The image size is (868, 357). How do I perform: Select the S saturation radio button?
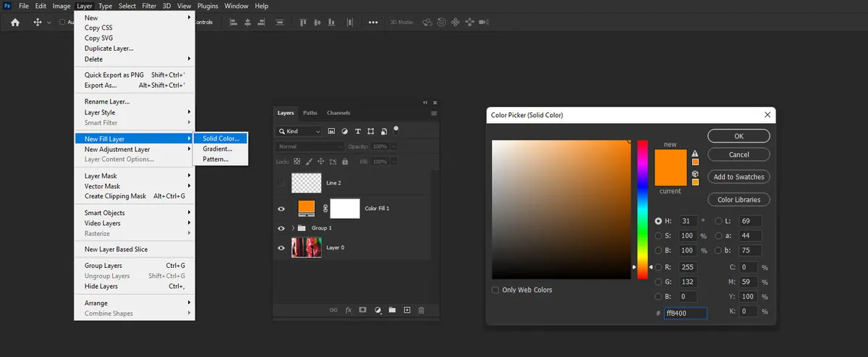click(658, 235)
